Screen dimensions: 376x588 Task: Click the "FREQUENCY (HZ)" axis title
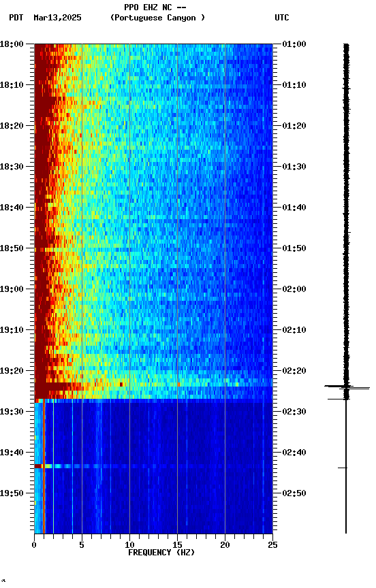tap(161, 553)
